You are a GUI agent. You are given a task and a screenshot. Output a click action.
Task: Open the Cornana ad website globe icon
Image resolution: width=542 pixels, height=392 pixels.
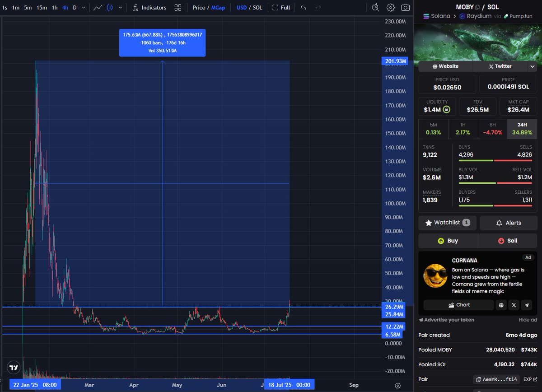[501, 305]
